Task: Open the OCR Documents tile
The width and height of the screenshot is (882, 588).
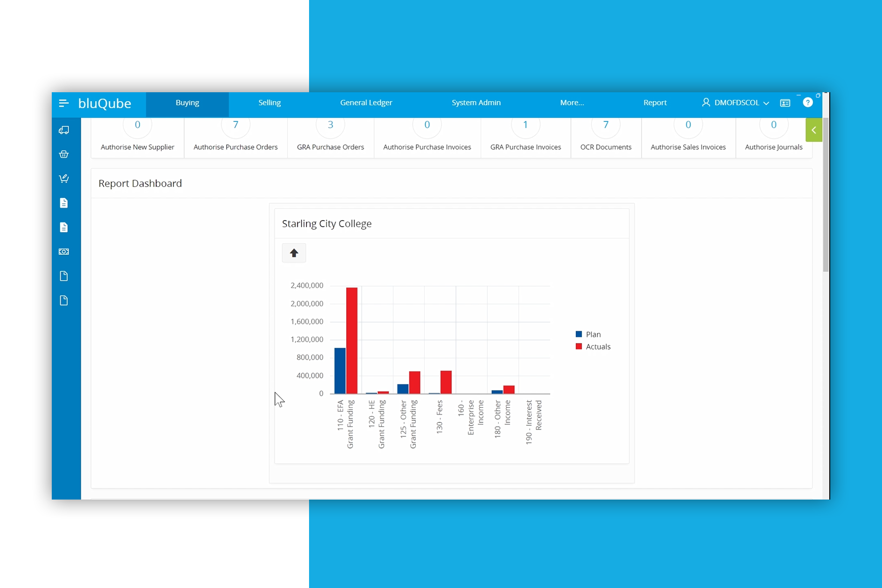Action: [x=606, y=136]
